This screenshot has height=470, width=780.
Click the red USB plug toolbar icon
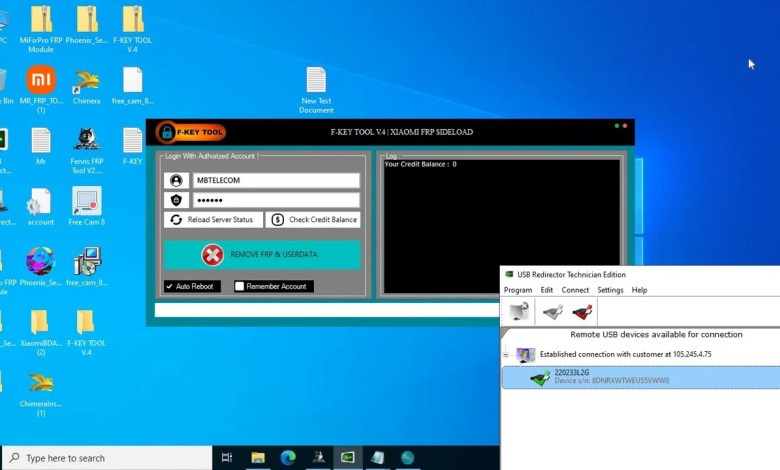click(582, 312)
